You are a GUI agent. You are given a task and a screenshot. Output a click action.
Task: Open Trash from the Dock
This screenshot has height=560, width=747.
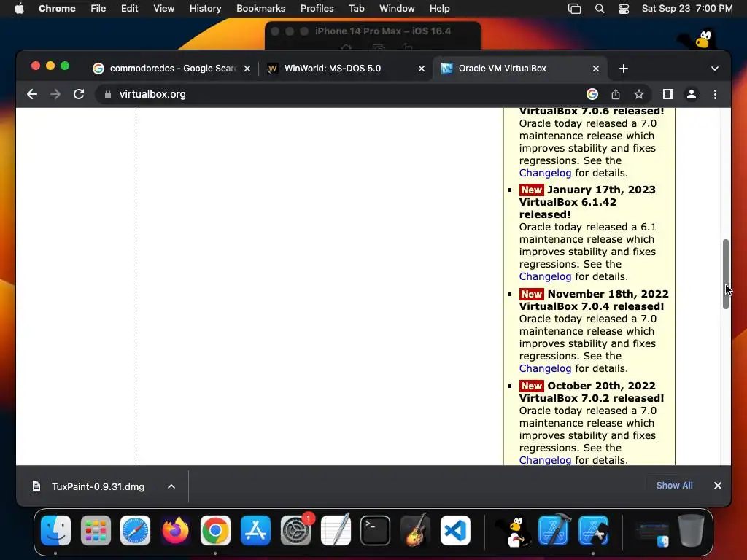[x=691, y=531]
